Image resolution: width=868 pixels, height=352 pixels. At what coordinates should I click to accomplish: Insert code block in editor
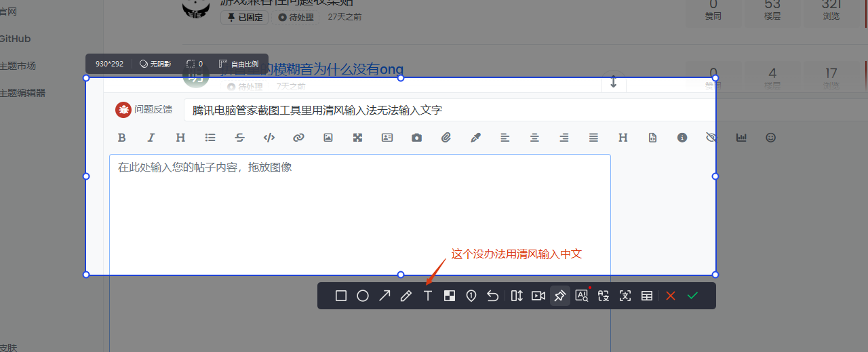269,138
